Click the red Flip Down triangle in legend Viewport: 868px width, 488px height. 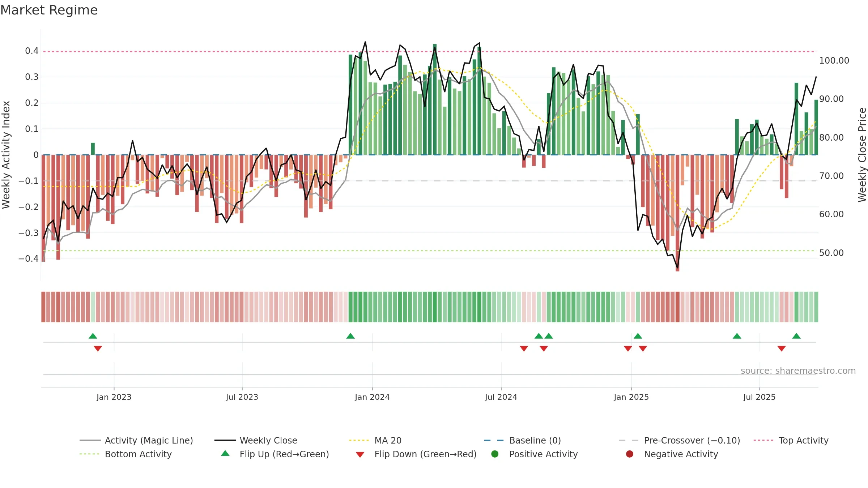click(x=360, y=455)
